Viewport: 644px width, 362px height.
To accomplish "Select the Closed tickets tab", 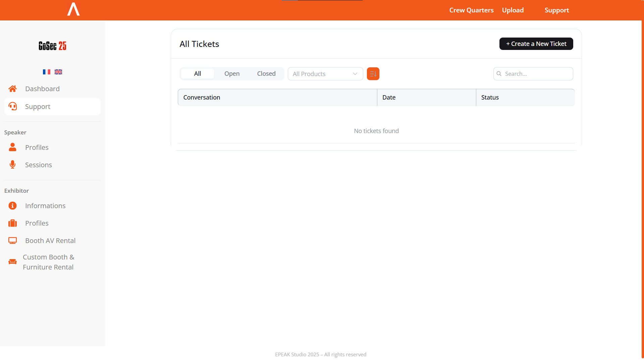I will [266, 74].
